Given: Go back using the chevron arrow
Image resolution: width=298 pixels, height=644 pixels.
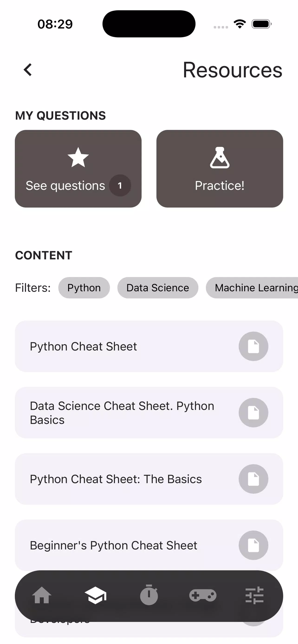Looking at the screenshot, I should point(28,70).
